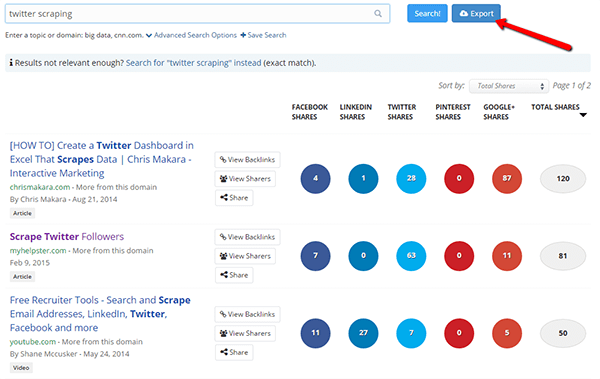The image size is (600, 379).
Task: Save Search with the plus link
Action: (263, 35)
